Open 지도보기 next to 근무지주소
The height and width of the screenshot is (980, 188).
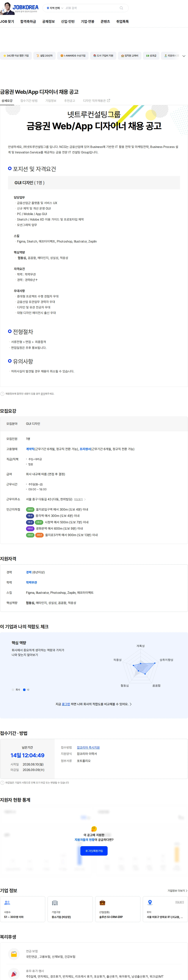click(79, 499)
